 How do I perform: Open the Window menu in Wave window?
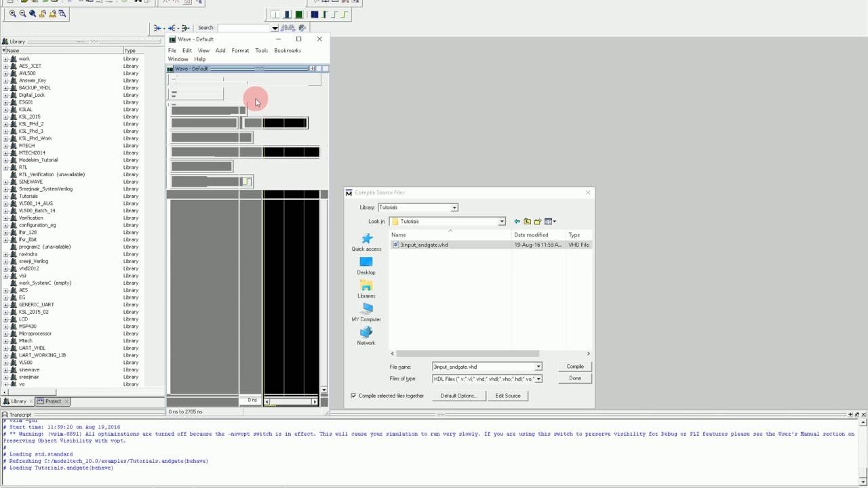tap(178, 60)
